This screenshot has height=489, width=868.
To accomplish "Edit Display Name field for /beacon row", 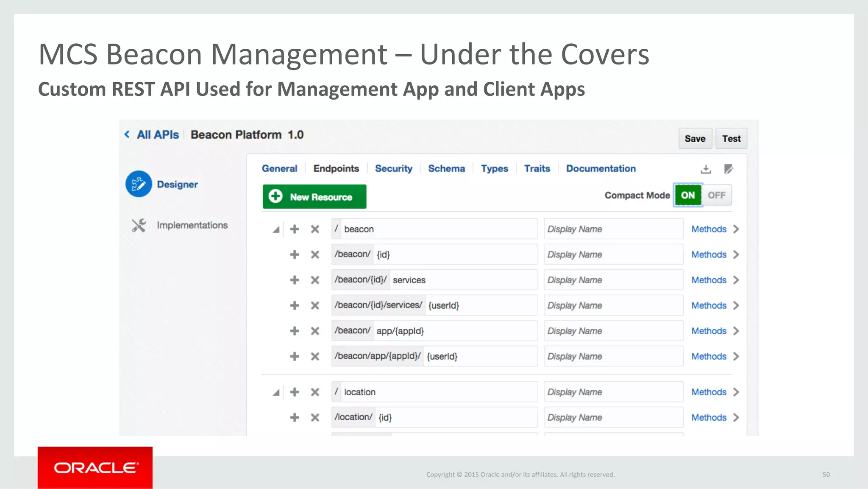I will pyautogui.click(x=614, y=229).
